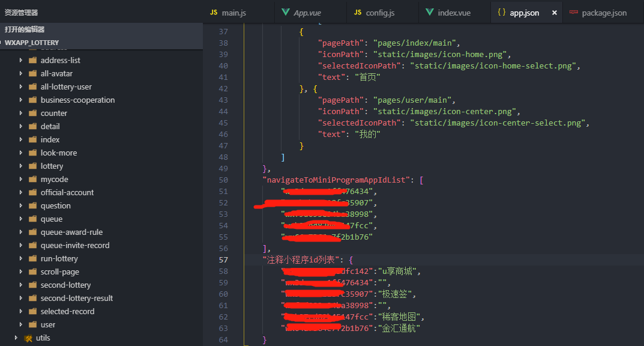
Task: Click the npm icon on package.json tab
Action: click(x=574, y=13)
